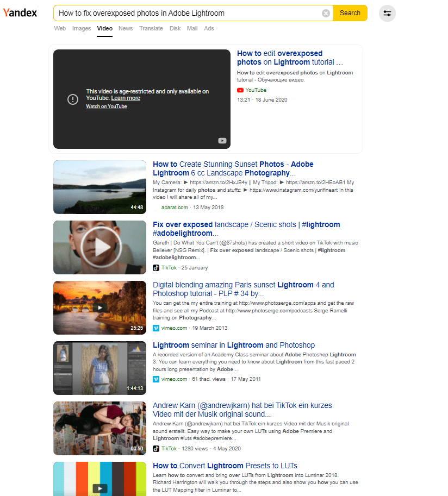The height and width of the screenshot is (496, 448).
Task: Click the Lightroom seminar thumbnail 1:44:13
Action: (99, 368)
